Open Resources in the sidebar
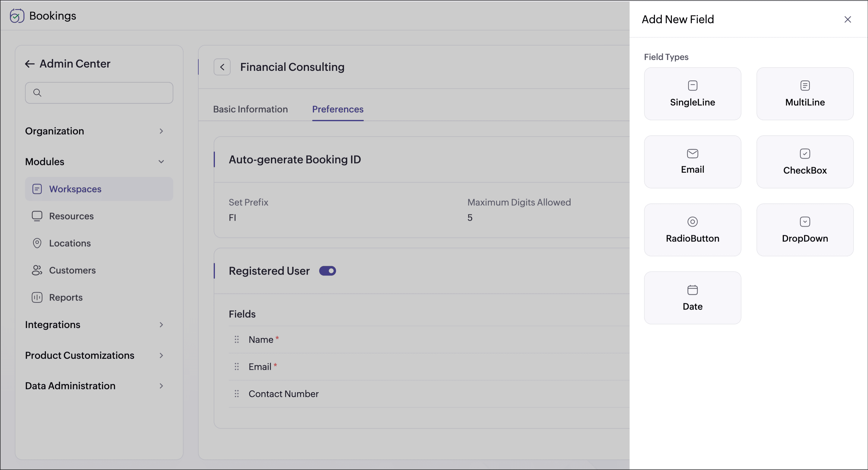 [71, 216]
